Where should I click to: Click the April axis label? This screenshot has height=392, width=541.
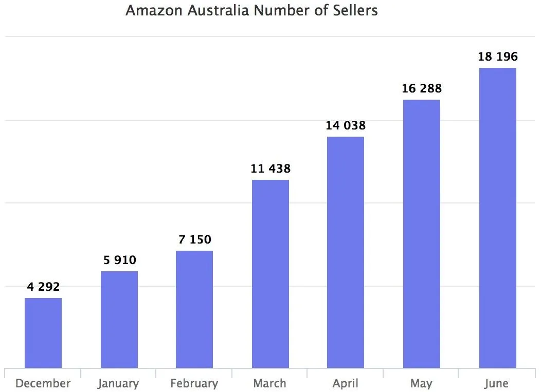pyautogui.click(x=346, y=384)
